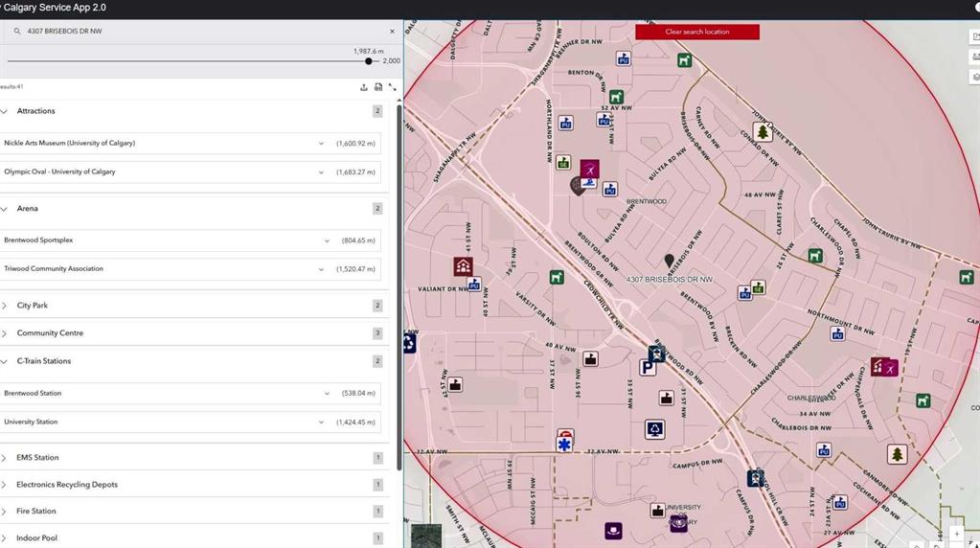This screenshot has width=980, height=548.
Task: Click the black pin at 4307 Brisebois Dr
Action: point(670,261)
